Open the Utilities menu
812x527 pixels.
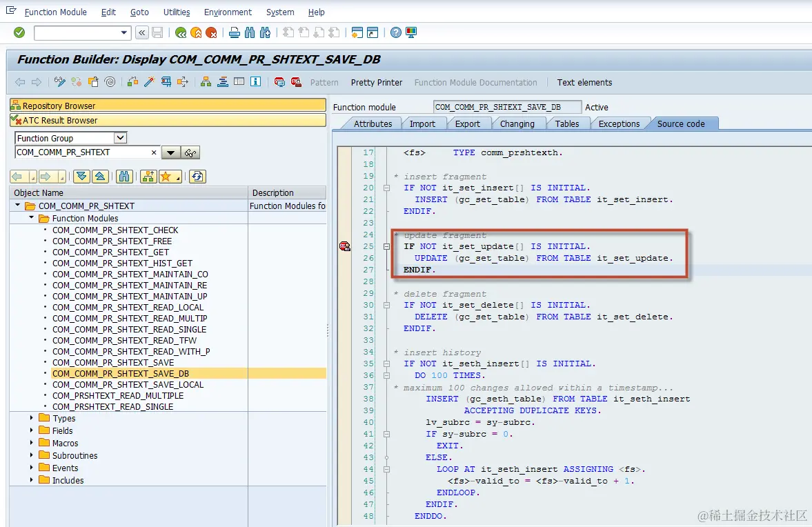pyautogui.click(x=177, y=12)
